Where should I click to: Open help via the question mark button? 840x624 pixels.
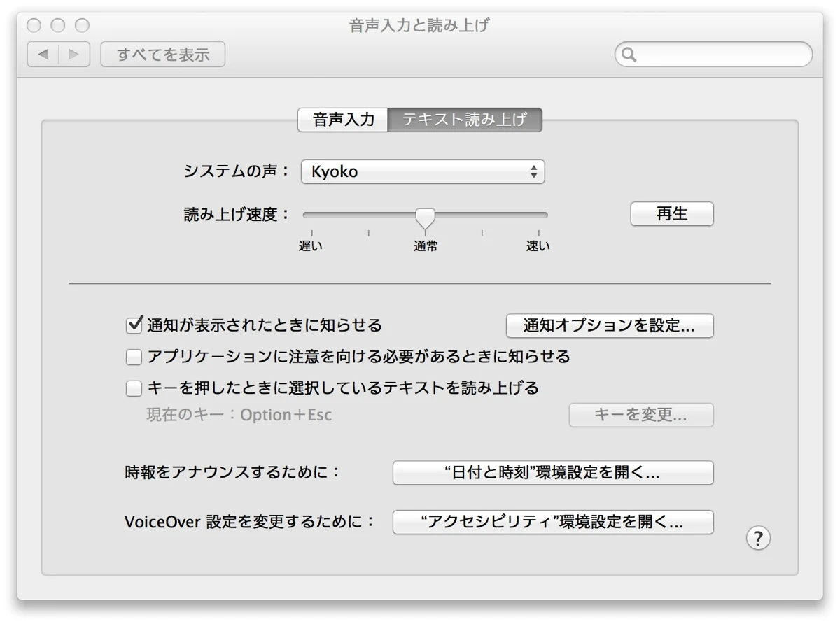click(758, 538)
